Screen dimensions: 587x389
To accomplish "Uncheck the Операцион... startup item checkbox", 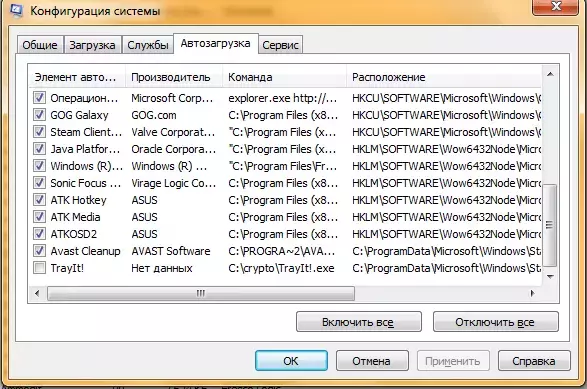I will click(39, 98).
